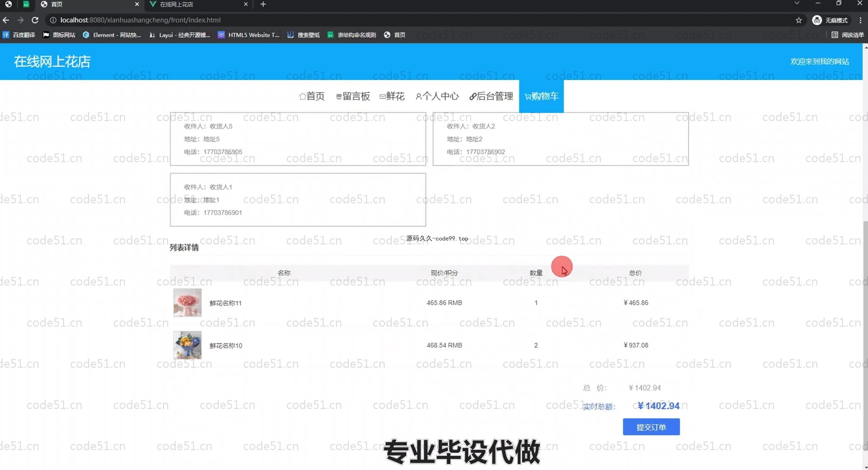Open new tab with plus icon
868x470 pixels.
coord(263,4)
